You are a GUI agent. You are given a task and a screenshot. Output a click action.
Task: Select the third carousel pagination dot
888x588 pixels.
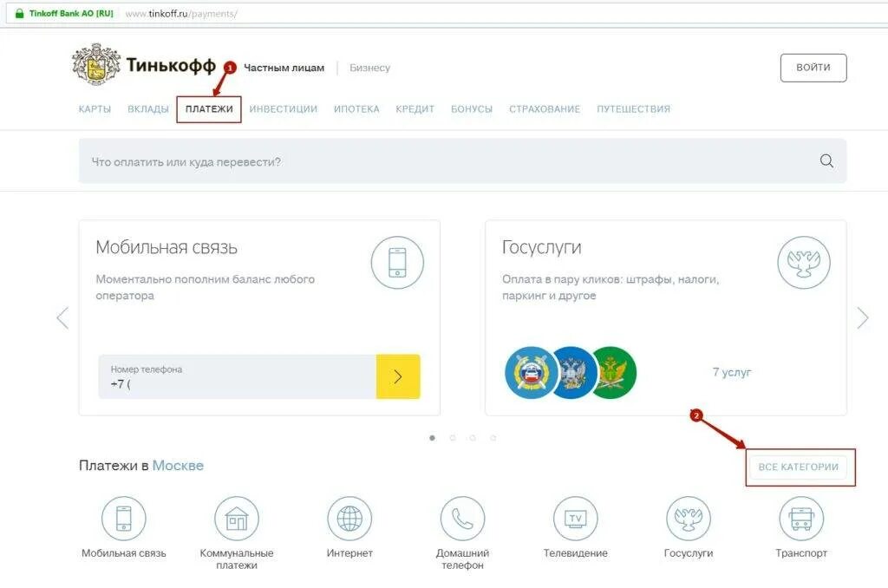pos(473,438)
